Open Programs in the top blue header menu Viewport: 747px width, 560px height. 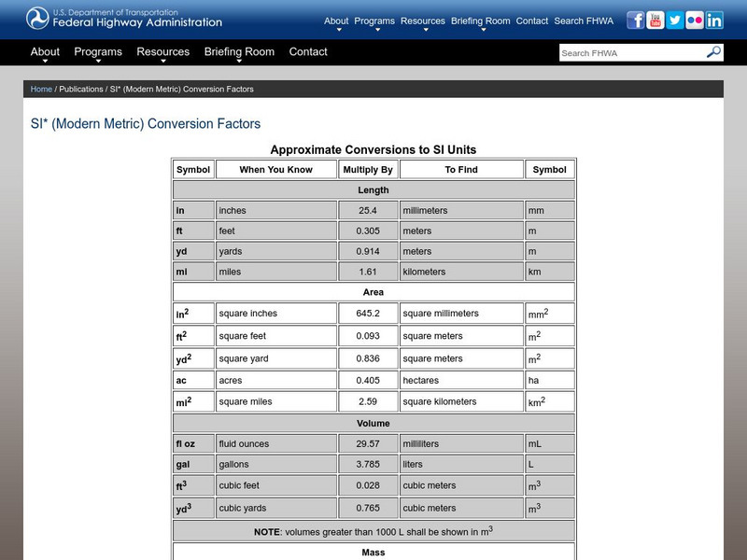tap(374, 21)
